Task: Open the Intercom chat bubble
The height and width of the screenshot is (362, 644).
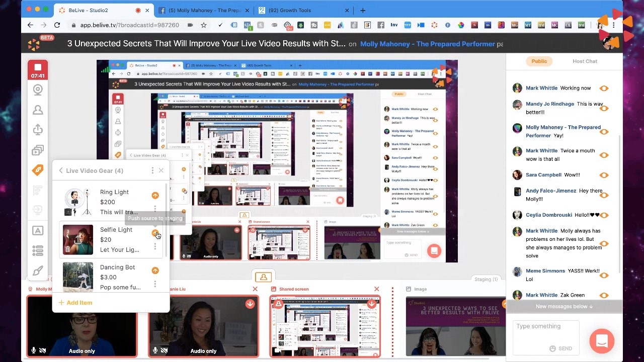Action: click(x=602, y=341)
